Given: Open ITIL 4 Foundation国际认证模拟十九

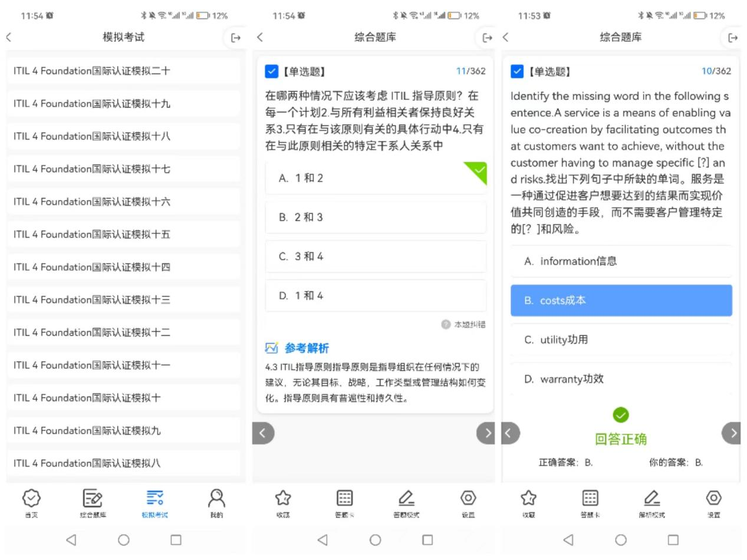Looking at the screenshot, I should [x=124, y=104].
